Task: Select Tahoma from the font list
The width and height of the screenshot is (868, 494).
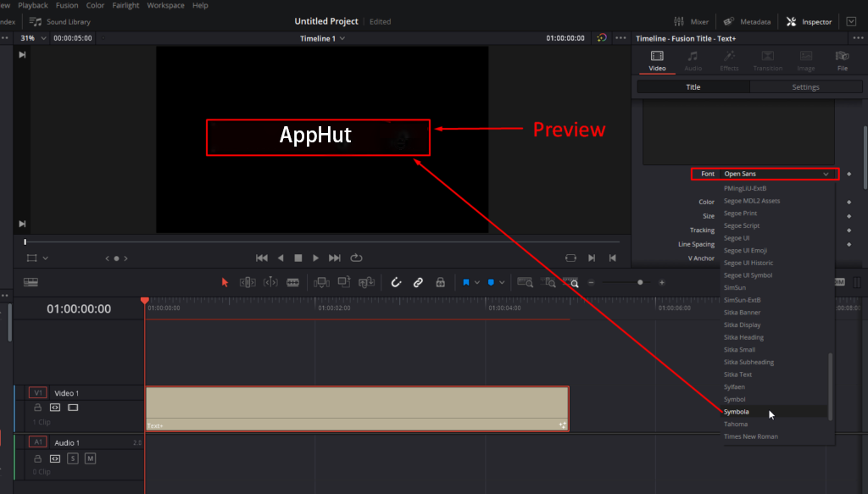Action: 736,424
